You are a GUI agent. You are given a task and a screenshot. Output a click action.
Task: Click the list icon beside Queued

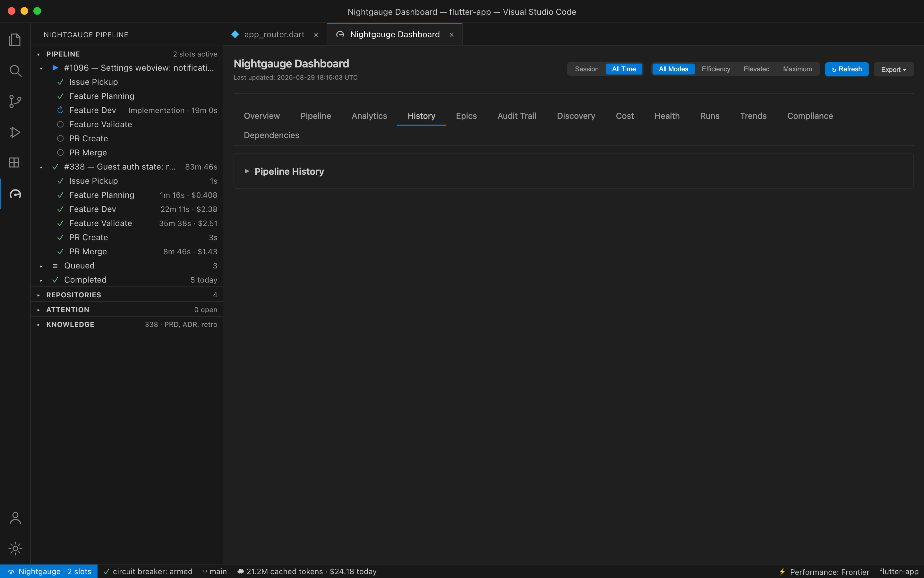click(55, 266)
